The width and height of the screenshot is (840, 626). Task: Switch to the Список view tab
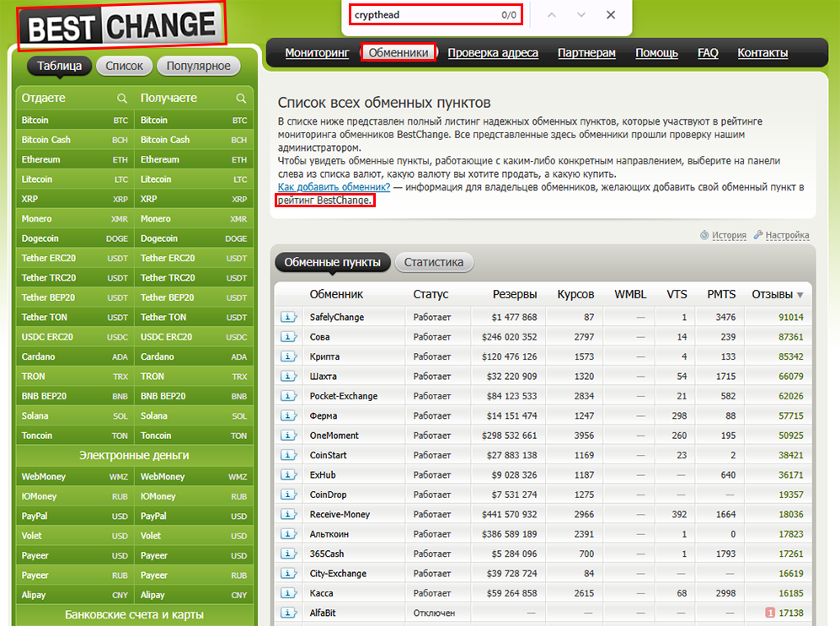point(125,66)
